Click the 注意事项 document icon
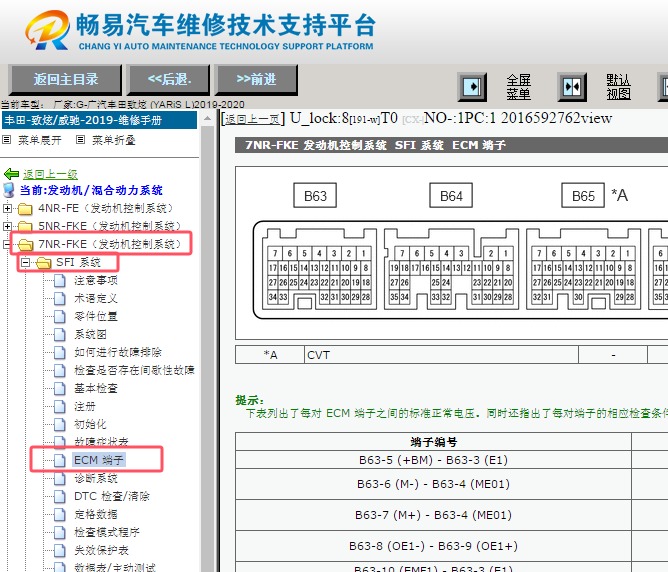668x572 pixels. (x=60, y=280)
